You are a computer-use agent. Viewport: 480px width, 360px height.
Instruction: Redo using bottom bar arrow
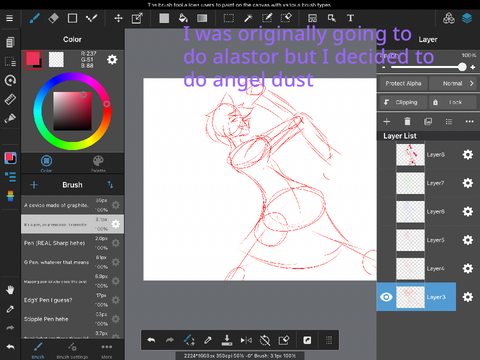click(170, 340)
